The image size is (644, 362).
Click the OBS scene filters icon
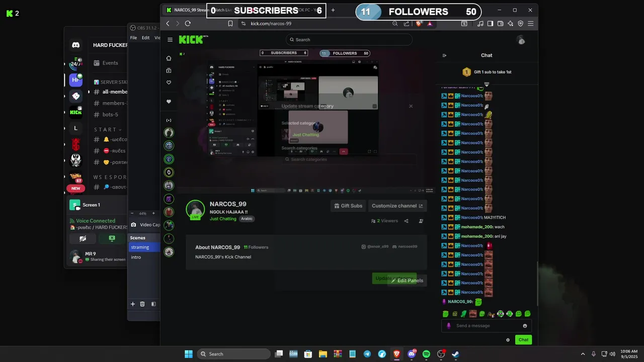153,304
